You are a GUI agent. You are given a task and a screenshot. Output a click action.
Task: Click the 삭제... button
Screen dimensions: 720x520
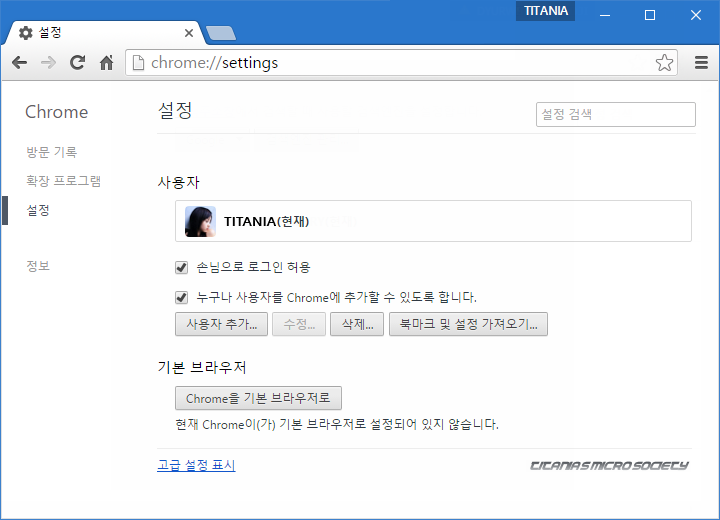[357, 324]
